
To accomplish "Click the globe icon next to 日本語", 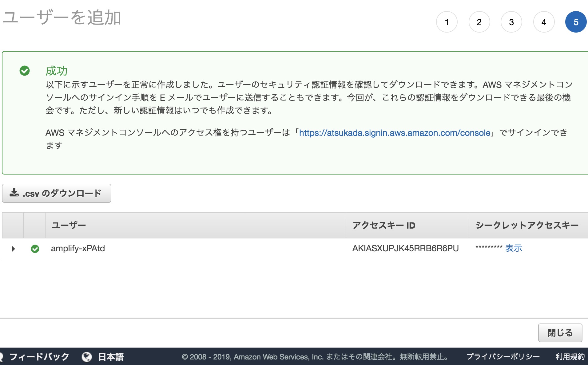I will click(x=87, y=357).
